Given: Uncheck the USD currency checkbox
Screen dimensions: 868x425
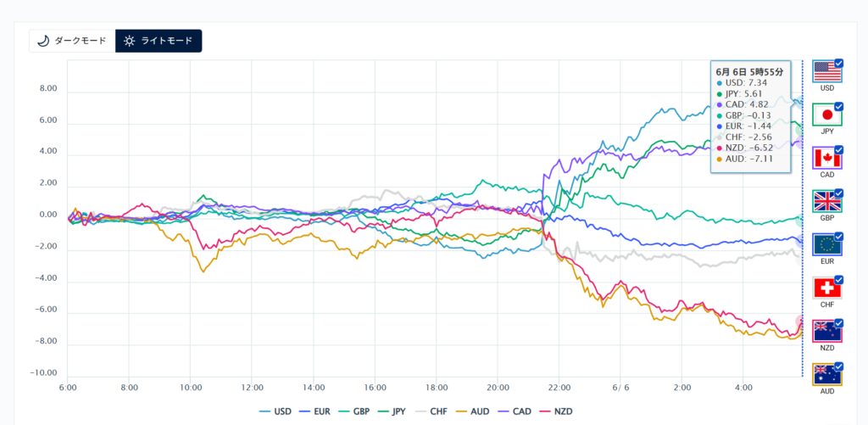Looking at the screenshot, I should pyautogui.click(x=838, y=63).
